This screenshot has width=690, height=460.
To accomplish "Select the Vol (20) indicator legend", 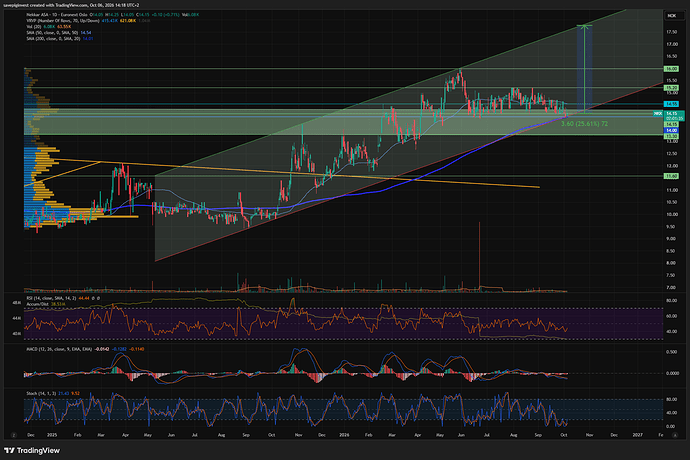I will 36,27.
